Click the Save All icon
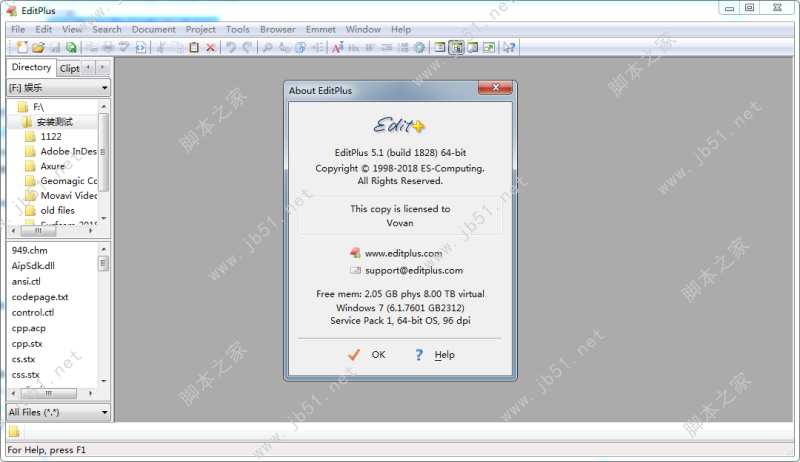Image resolution: width=800 pixels, height=462 pixels. pyautogui.click(x=71, y=47)
